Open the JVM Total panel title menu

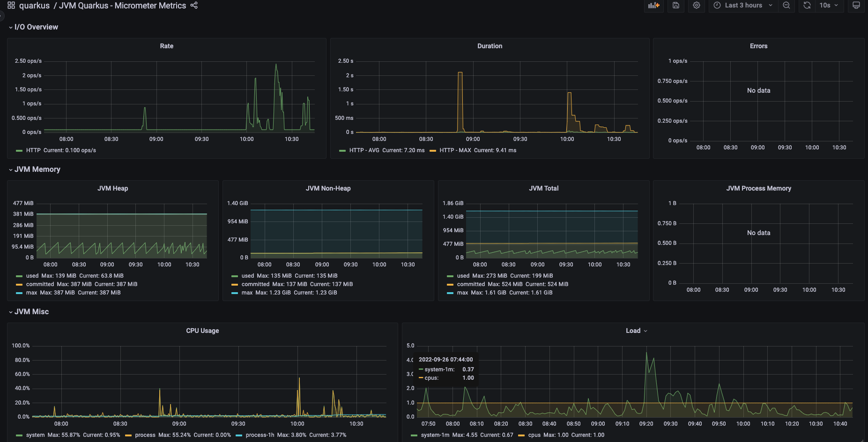(544, 188)
